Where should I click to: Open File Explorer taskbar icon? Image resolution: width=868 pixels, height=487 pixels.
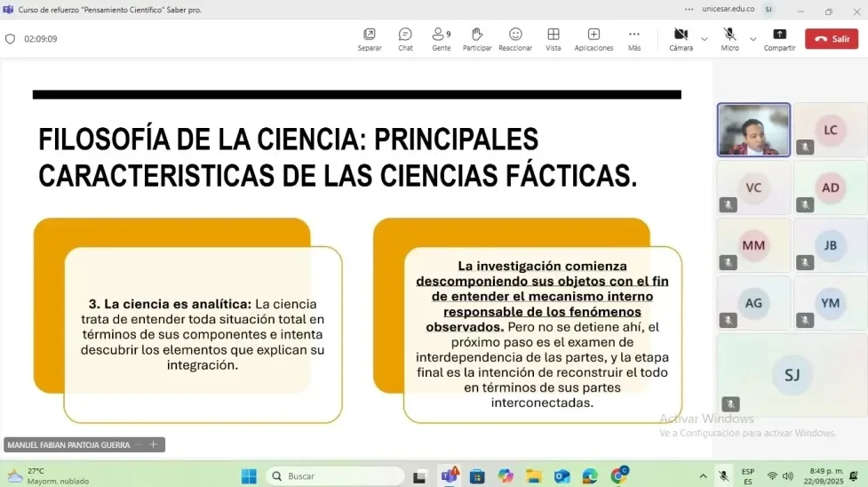[x=534, y=476]
